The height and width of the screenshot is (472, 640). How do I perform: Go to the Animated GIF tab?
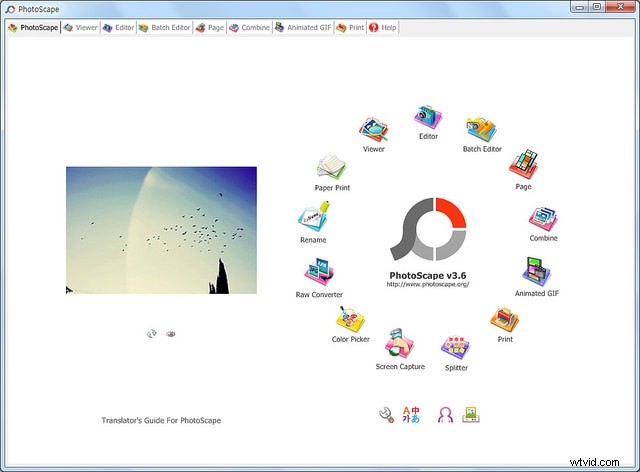pyautogui.click(x=303, y=28)
